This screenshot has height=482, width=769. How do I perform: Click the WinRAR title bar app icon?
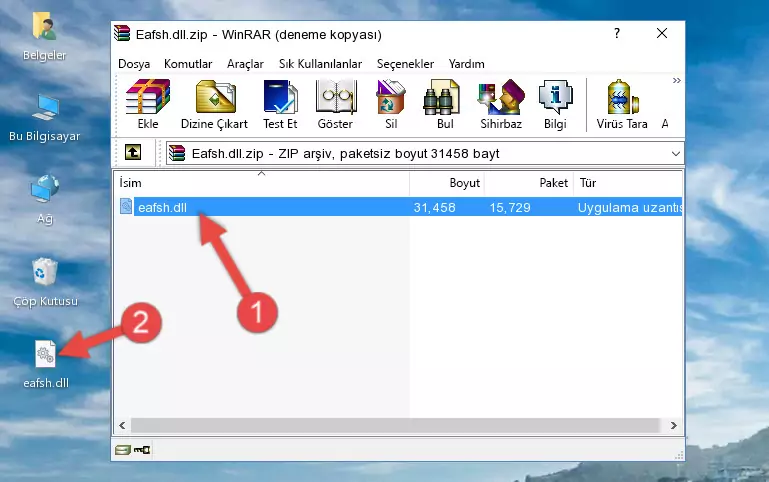pyautogui.click(x=122, y=33)
